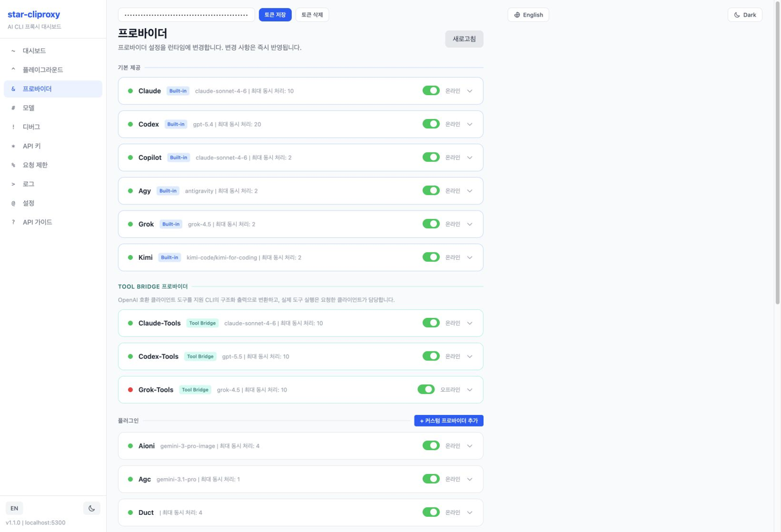Click the Tool Bridge badge on Codex-Tools
Image resolution: width=781 pixels, height=532 pixels.
200,356
